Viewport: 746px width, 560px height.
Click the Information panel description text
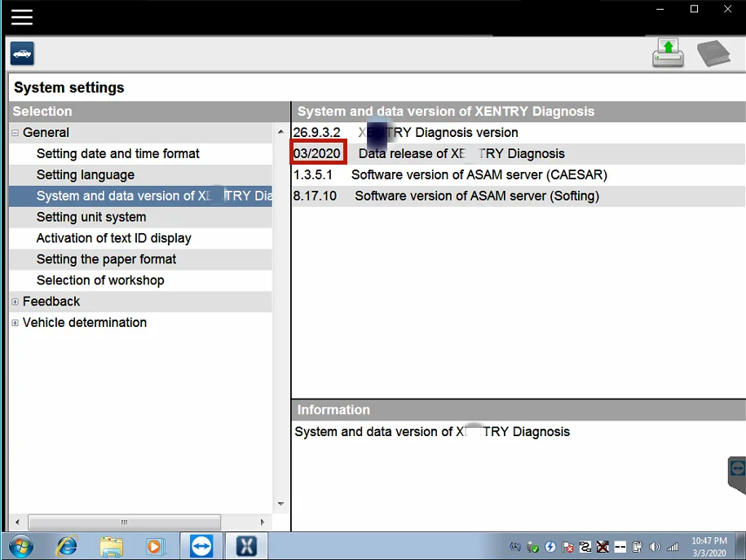[x=432, y=431]
